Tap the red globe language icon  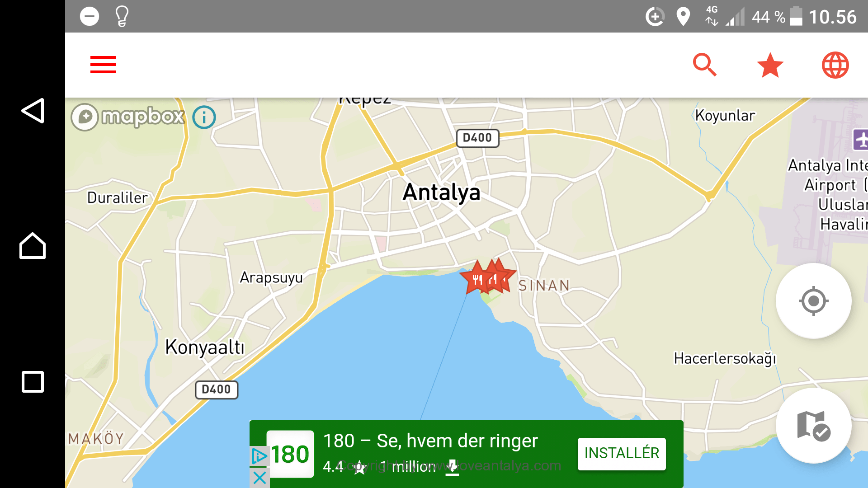[x=835, y=65]
